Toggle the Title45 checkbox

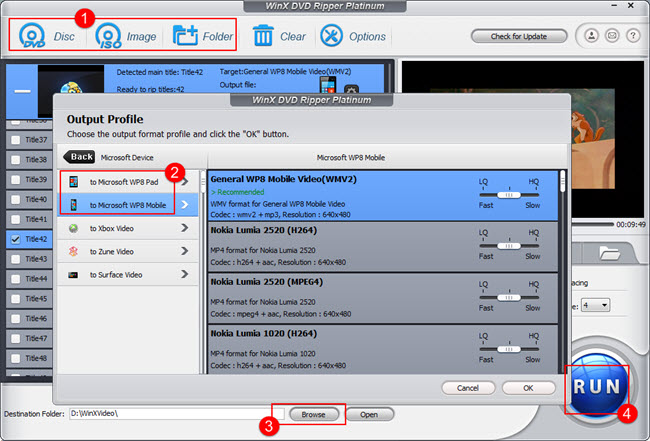pyautogui.click(x=16, y=299)
